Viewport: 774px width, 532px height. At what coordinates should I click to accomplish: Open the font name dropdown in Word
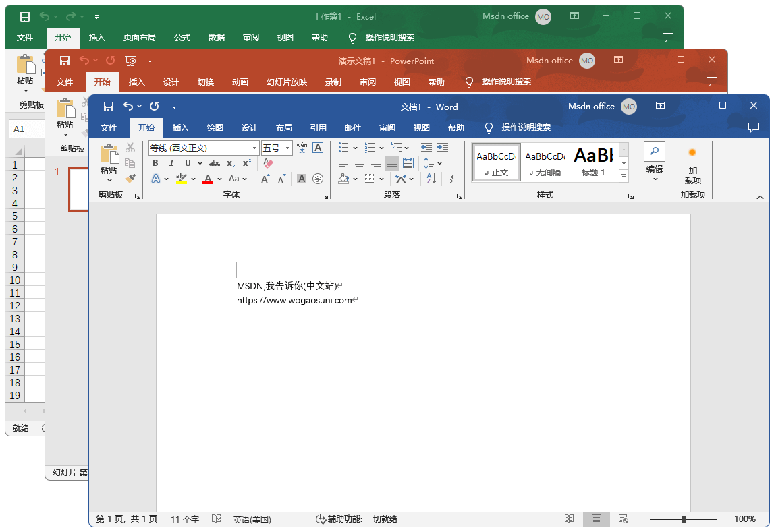click(x=254, y=148)
